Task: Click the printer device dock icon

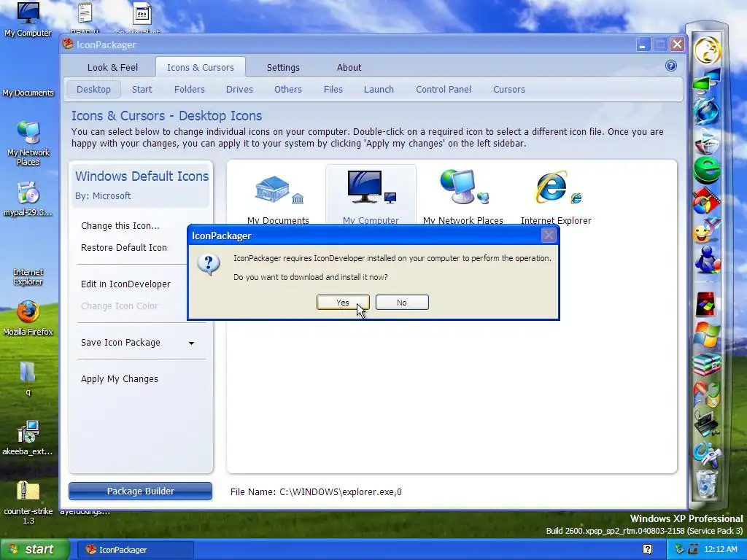Action: pos(706,424)
